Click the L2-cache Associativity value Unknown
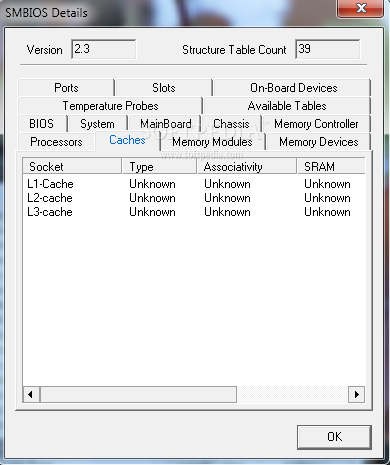This screenshot has height=465, width=390. point(227,198)
